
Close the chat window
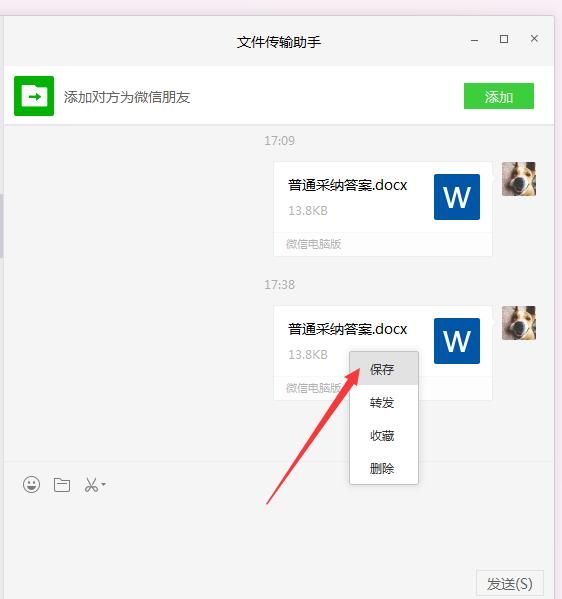[x=534, y=39]
